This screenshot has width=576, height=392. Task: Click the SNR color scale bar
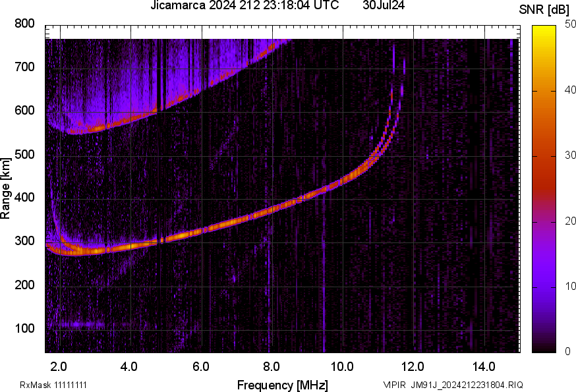[x=544, y=189]
